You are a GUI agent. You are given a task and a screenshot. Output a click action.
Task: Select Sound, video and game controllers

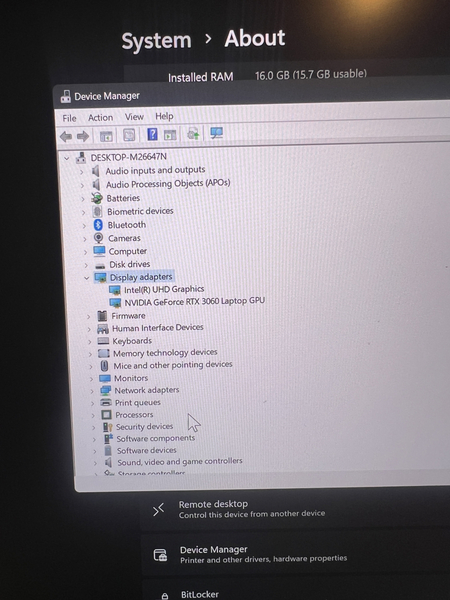179,462
